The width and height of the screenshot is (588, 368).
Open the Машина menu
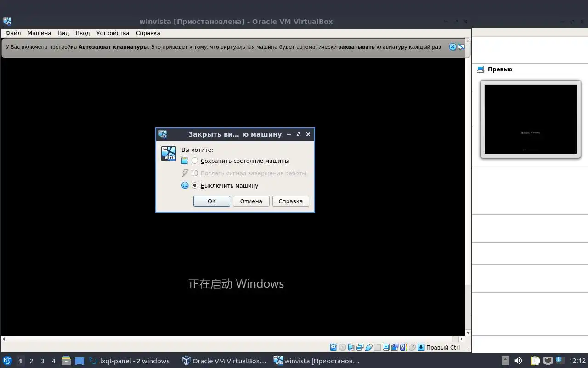coord(40,33)
